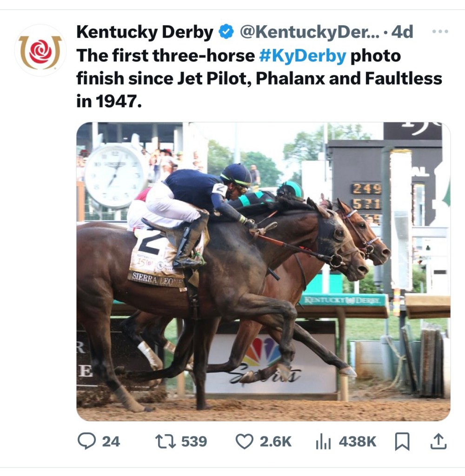465x476 pixels.
Task: Open view analytics bar chart icon
Action: click(323, 441)
